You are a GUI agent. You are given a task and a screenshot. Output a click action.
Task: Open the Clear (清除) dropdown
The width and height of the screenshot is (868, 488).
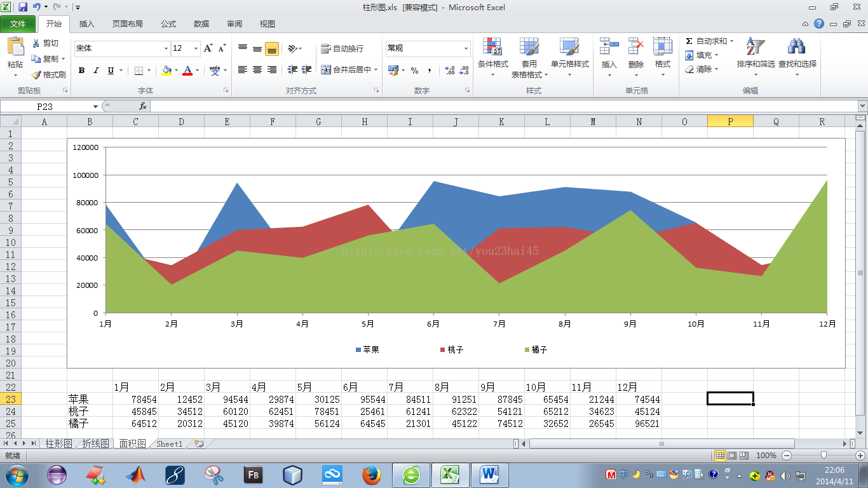pyautogui.click(x=702, y=69)
